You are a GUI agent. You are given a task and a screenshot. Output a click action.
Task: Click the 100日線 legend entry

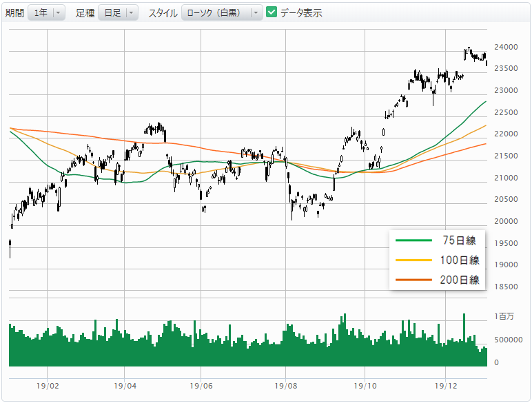coord(437,260)
